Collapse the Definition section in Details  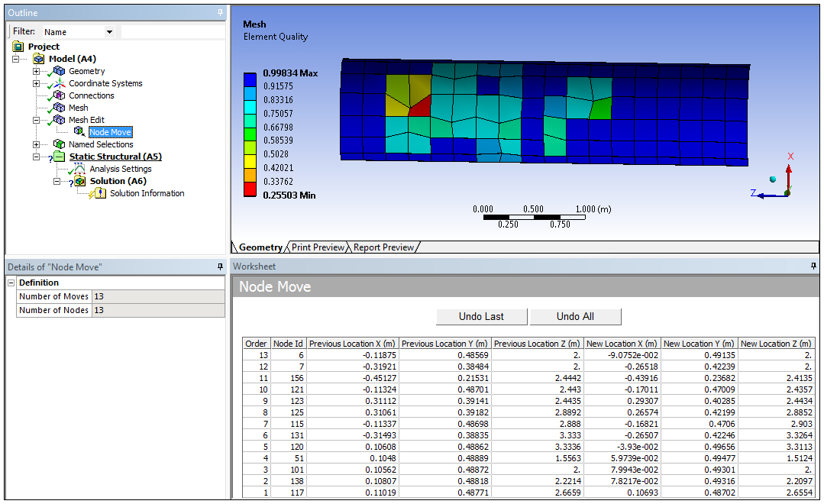point(11,283)
